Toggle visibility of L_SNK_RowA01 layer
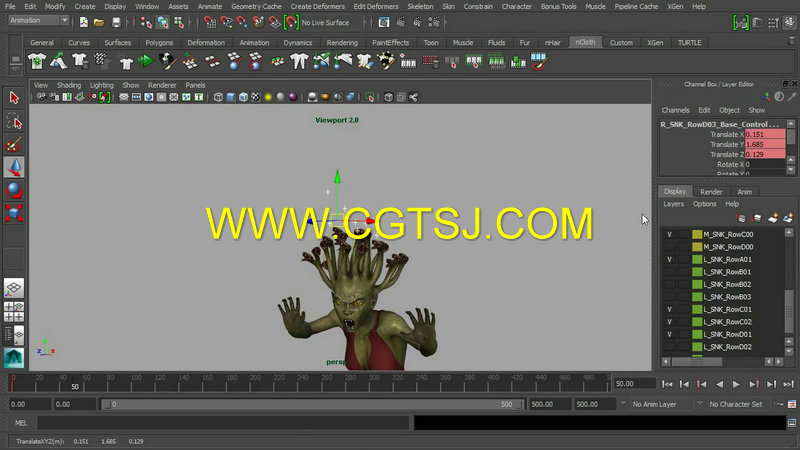The image size is (800, 450). tap(669, 259)
